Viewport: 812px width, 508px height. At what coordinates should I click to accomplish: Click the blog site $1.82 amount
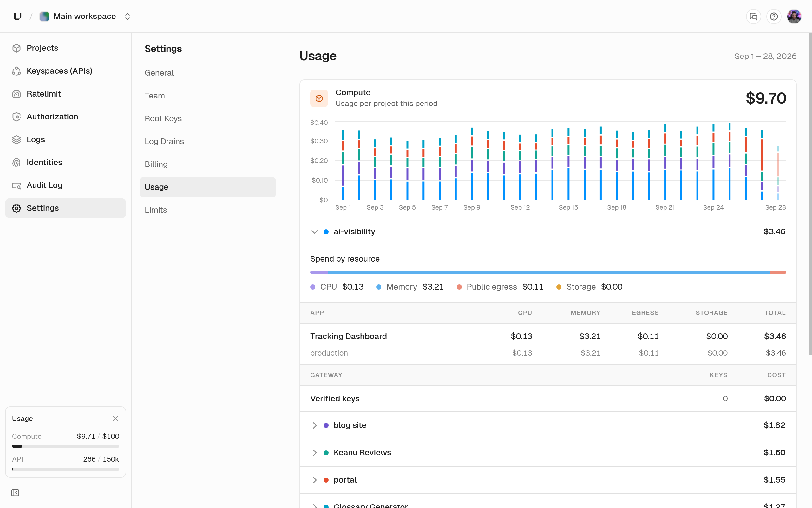click(x=774, y=425)
